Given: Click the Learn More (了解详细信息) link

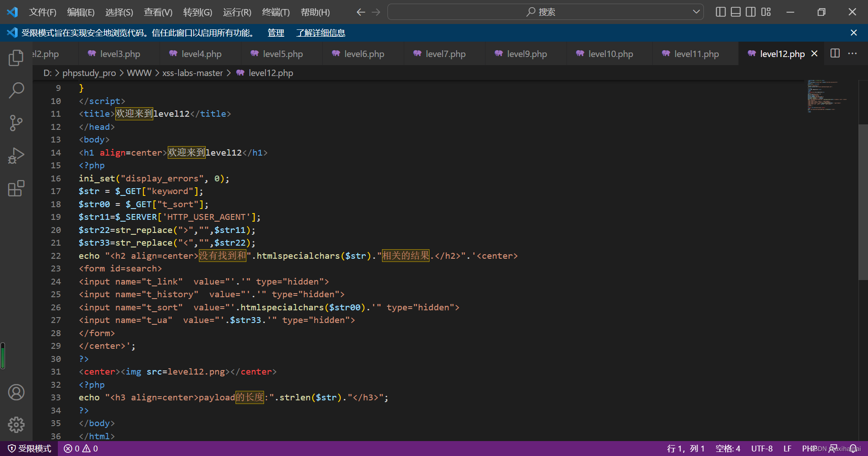Looking at the screenshot, I should tap(321, 33).
